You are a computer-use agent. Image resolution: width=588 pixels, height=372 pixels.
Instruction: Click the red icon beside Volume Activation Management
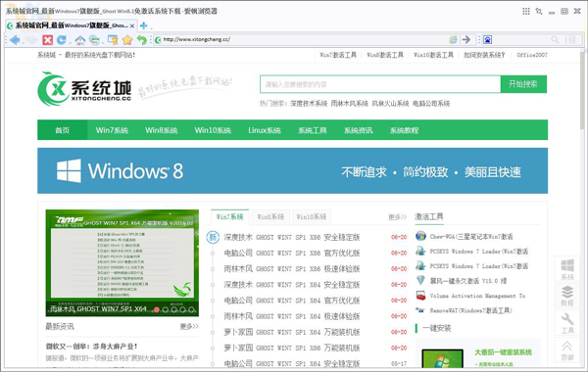point(420,296)
